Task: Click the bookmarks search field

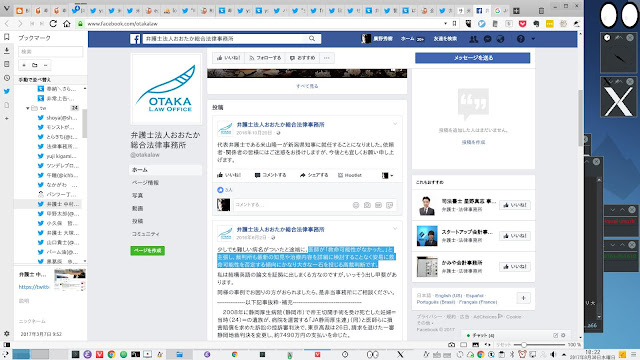Action: [x=50, y=51]
